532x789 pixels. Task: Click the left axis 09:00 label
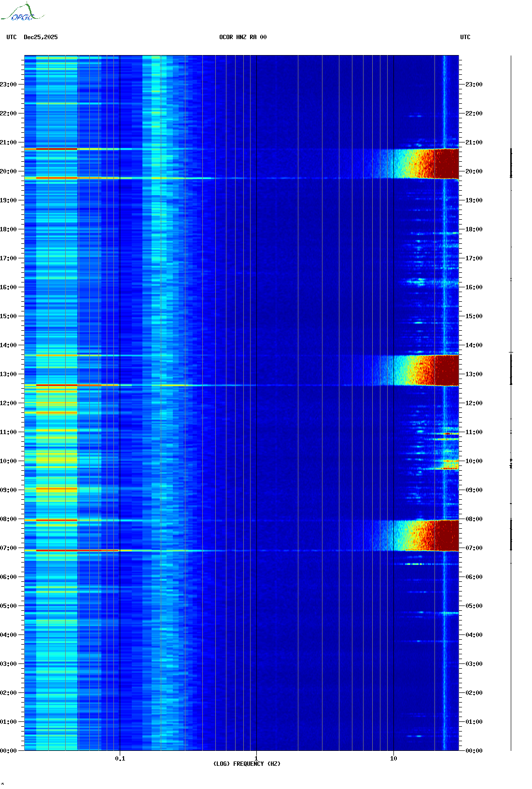8,490
